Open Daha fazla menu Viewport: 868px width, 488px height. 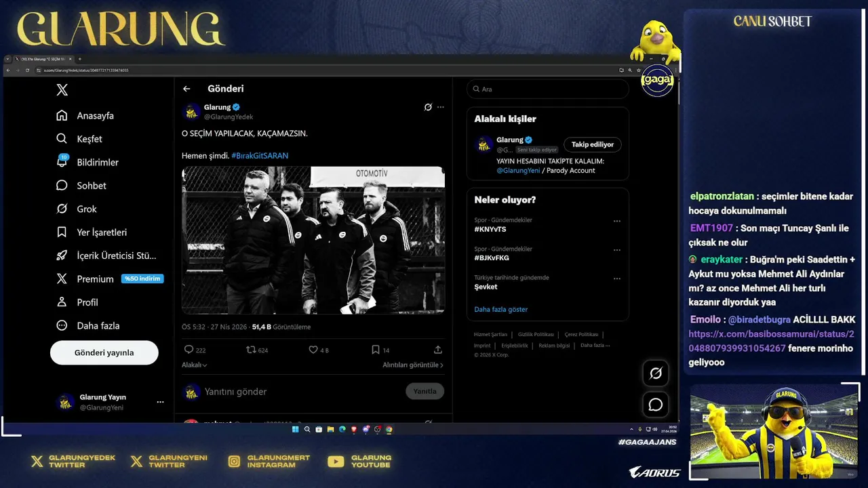coord(88,325)
